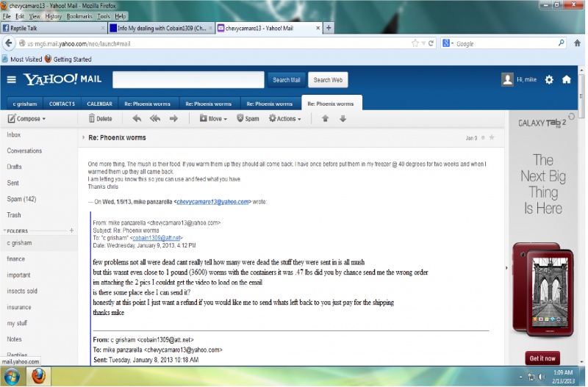
Task: Open the Bookmarks menu
Action: 79,16
